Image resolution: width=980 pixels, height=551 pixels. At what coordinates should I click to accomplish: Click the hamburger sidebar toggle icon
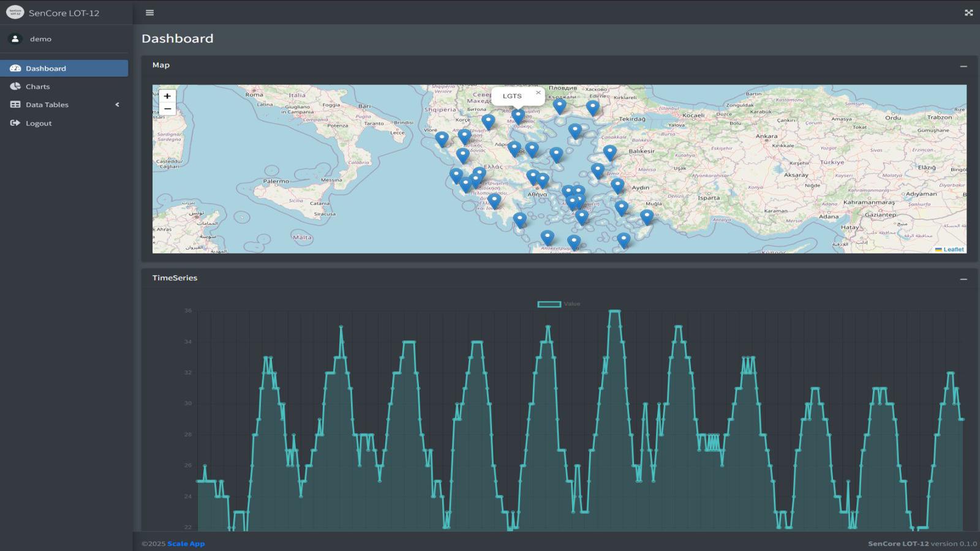pos(149,13)
